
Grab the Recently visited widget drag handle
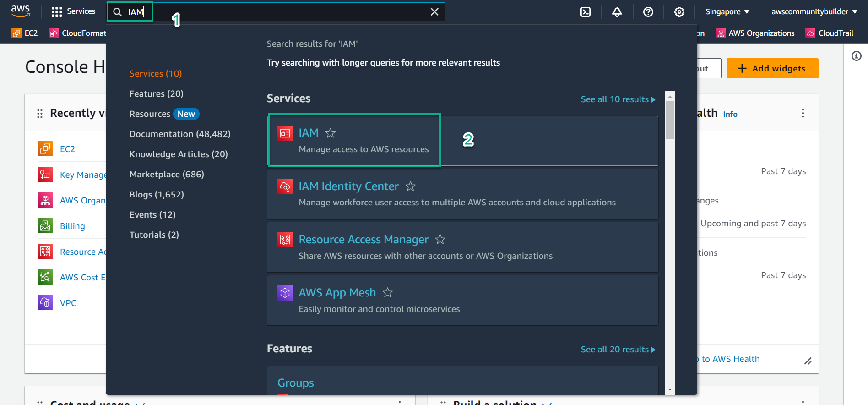click(40, 113)
